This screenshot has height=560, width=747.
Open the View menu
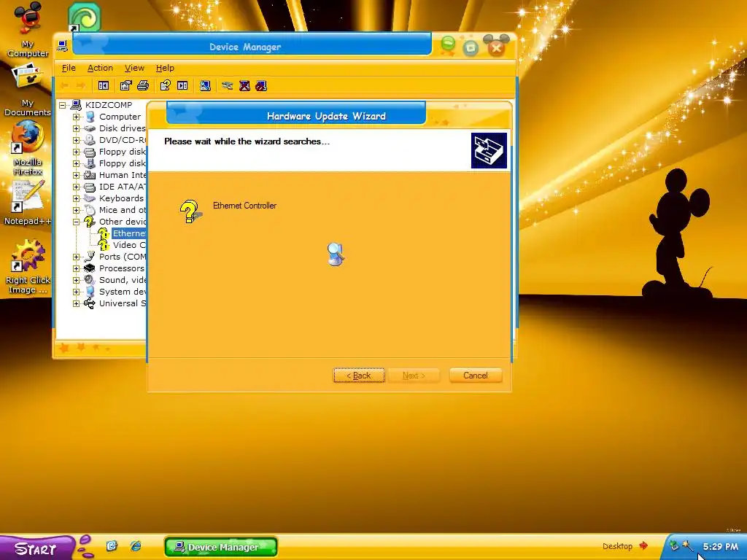pyautogui.click(x=134, y=68)
